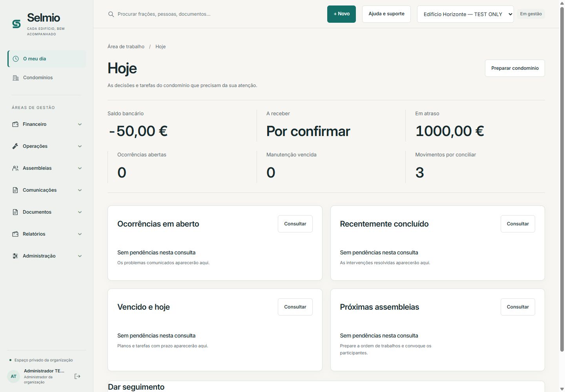
Task: Expand the Comunicações section chevron
Action: [80, 190]
